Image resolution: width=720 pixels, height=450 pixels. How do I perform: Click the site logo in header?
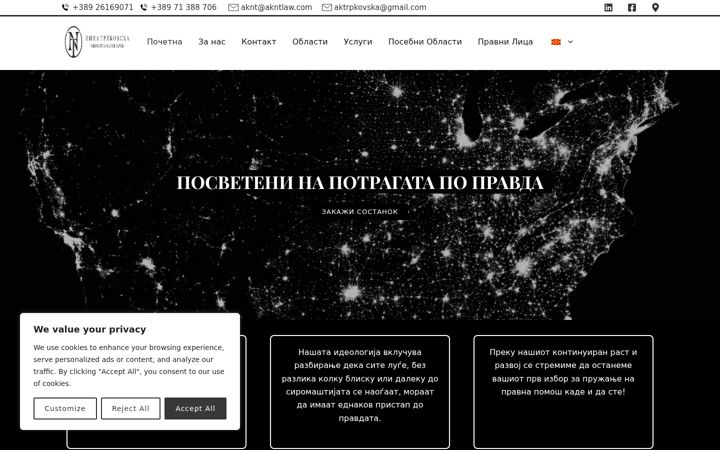pos(97,42)
